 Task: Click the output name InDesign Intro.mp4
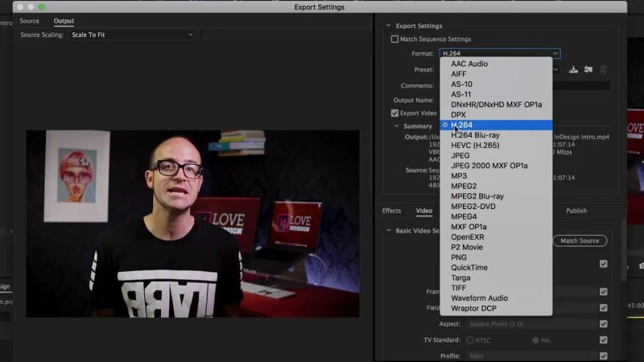tap(581, 137)
